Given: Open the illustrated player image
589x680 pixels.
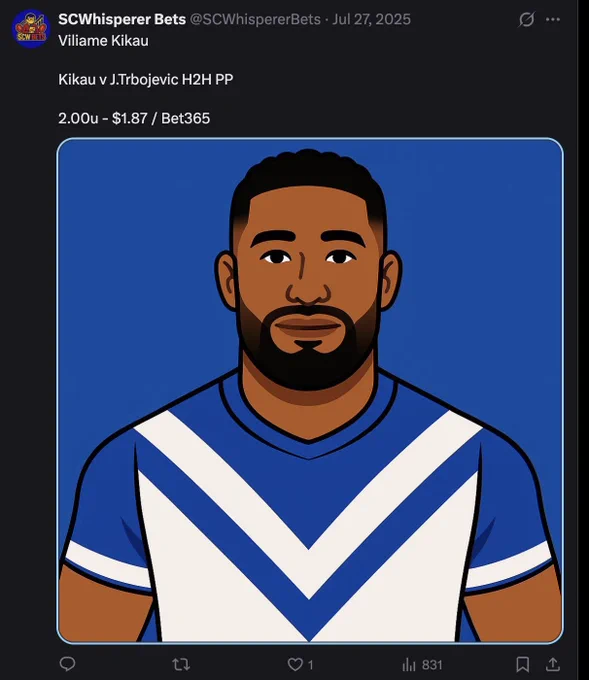Looking at the screenshot, I should coord(310,390).
